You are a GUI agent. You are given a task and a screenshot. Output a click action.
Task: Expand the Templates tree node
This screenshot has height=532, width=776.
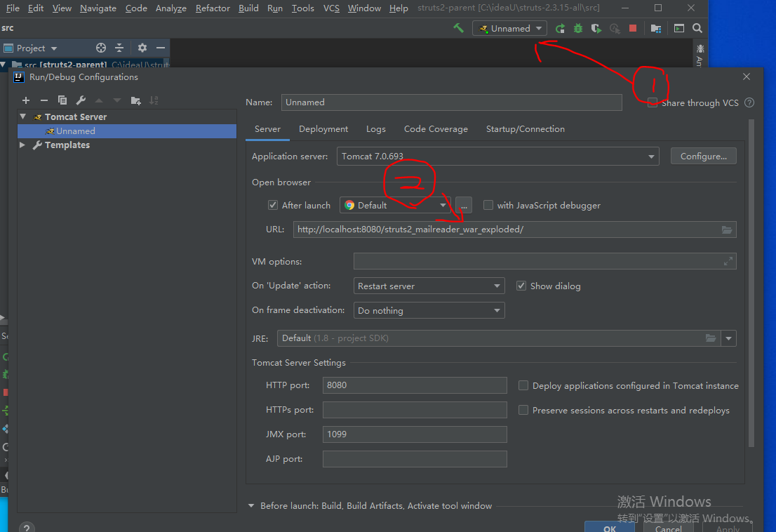pyautogui.click(x=22, y=145)
